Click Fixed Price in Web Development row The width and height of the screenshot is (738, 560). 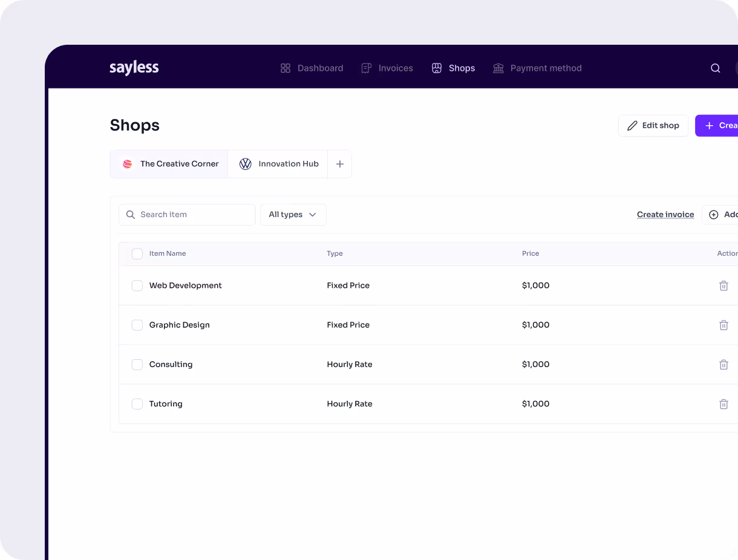[348, 285]
